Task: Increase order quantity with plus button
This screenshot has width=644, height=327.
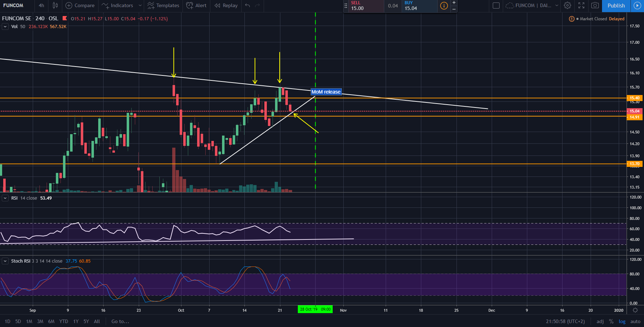Action: pos(454,2)
